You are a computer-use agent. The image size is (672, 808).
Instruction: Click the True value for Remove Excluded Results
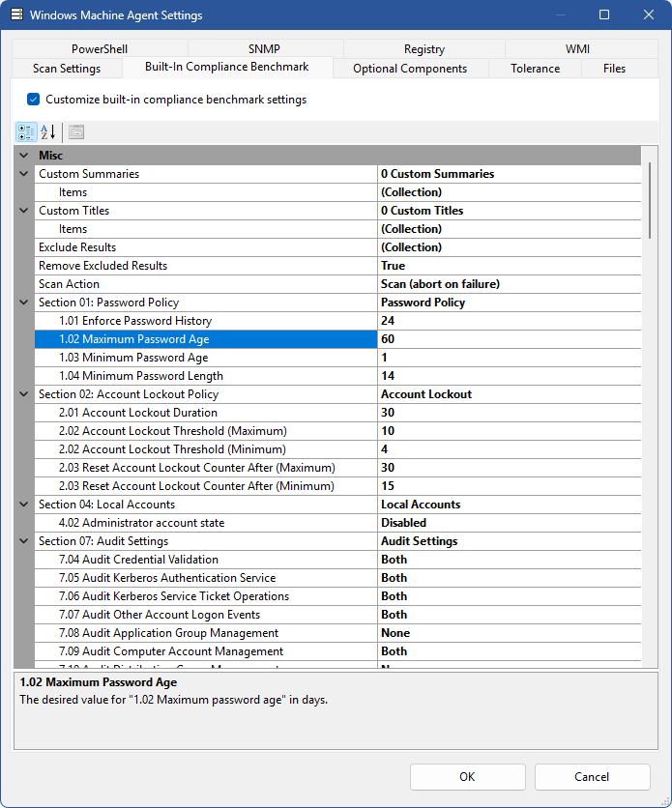click(510, 266)
